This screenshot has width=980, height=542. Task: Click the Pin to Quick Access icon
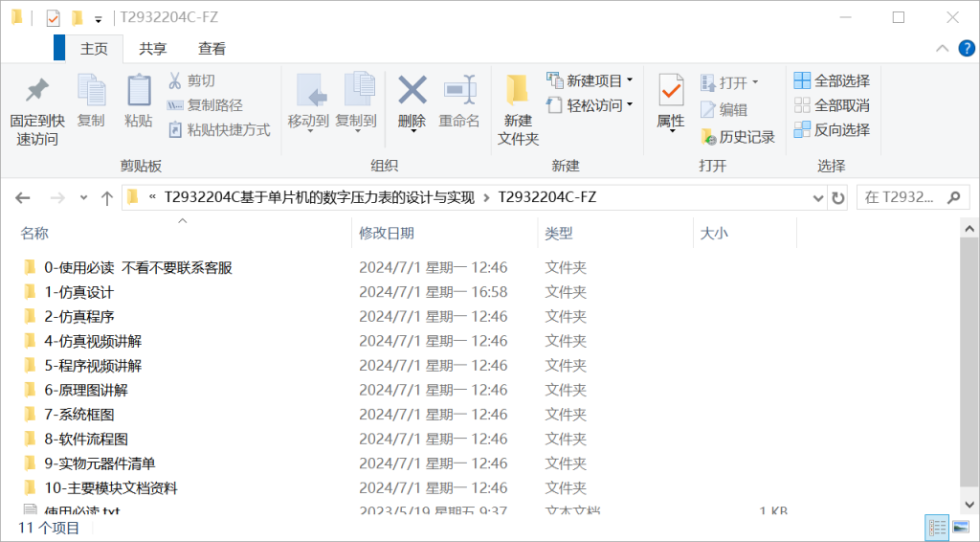[37, 91]
